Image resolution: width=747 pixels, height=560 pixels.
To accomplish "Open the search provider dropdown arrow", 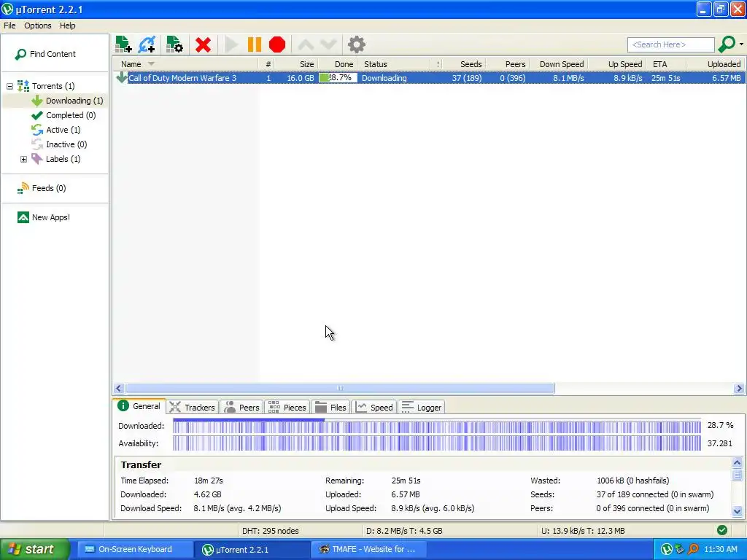I will 741,44.
